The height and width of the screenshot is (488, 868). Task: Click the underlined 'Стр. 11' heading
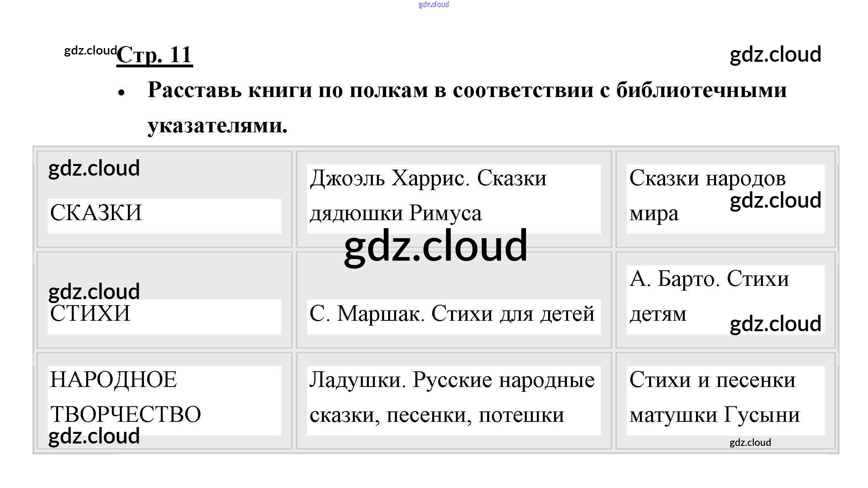[x=154, y=55]
